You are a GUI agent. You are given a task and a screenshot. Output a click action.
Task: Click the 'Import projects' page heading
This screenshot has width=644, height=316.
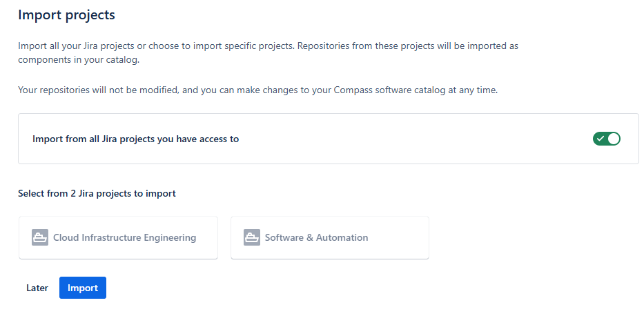point(66,14)
